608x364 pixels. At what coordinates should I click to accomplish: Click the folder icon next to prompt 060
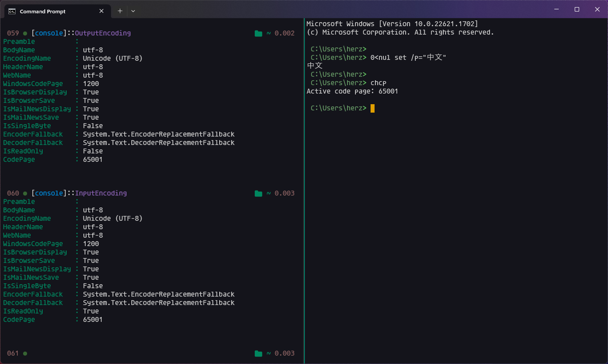click(258, 193)
